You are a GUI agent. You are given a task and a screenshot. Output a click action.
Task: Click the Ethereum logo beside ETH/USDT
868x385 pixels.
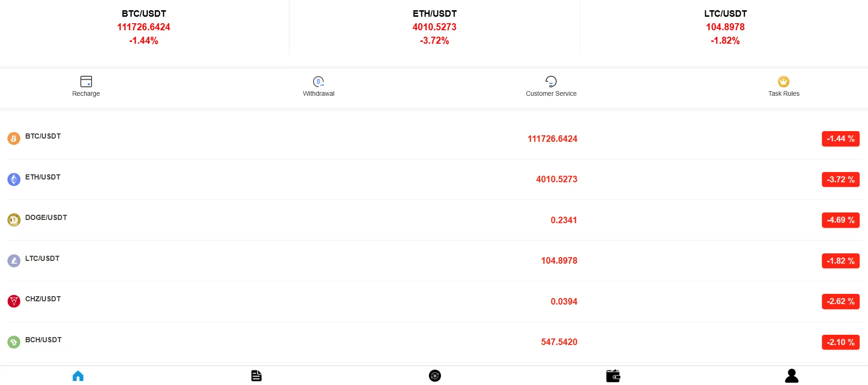coord(14,179)
